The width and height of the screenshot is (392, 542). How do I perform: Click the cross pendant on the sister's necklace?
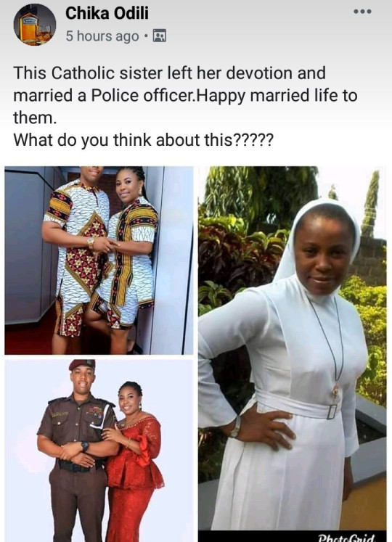point(335,391)
